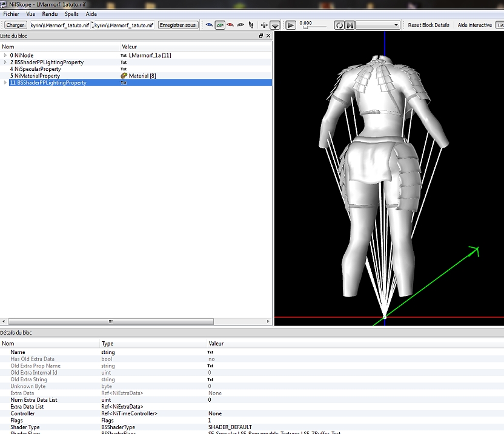Screen dimensions: 504x434
Task: Start animation with the play button
Action: click(291, 25)
